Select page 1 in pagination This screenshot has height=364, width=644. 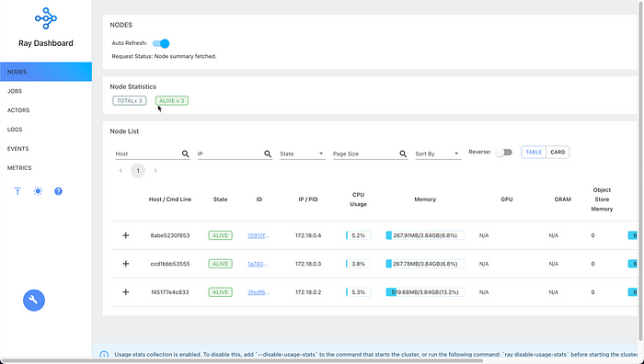point(138,171)
